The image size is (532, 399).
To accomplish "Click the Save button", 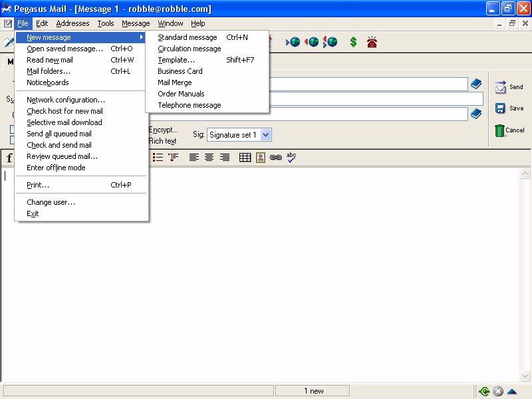I will click(x=509, y=108).
